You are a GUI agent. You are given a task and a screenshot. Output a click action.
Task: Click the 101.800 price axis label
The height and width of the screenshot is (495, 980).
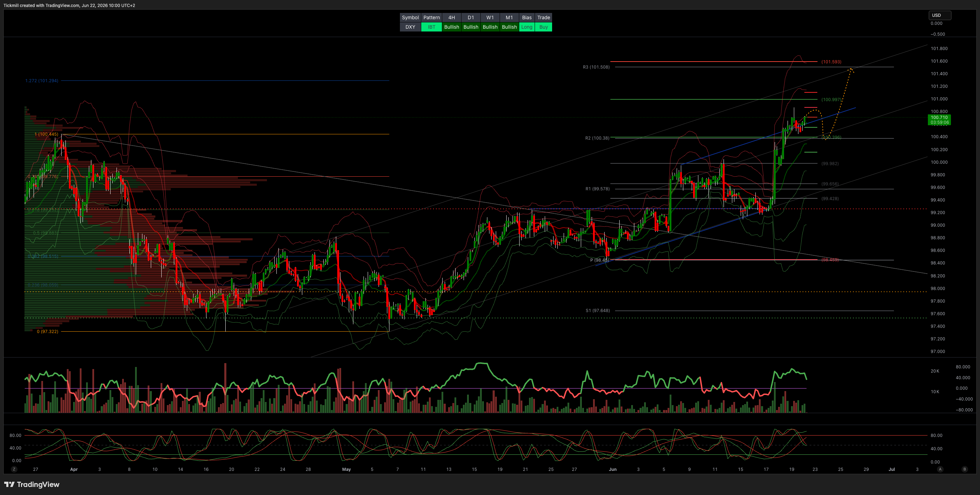click(x=939, y=49)
